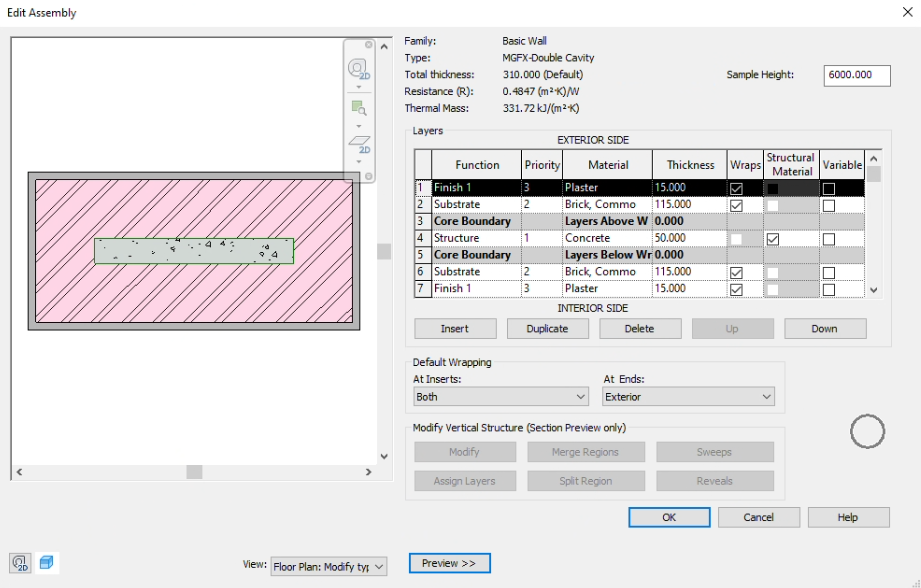The image size is (921, 588).
Task: Click the 'Concrete' material cell
Action: [607, 238]
